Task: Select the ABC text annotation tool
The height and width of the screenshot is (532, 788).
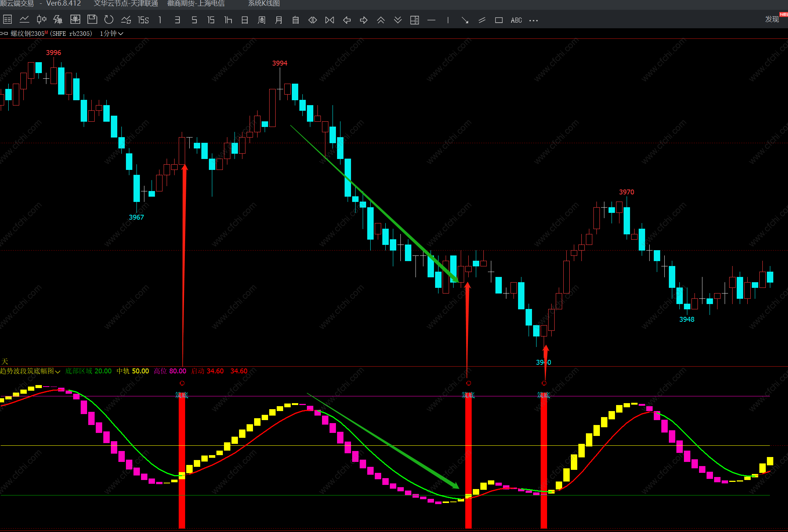Action: pos(516,20)
